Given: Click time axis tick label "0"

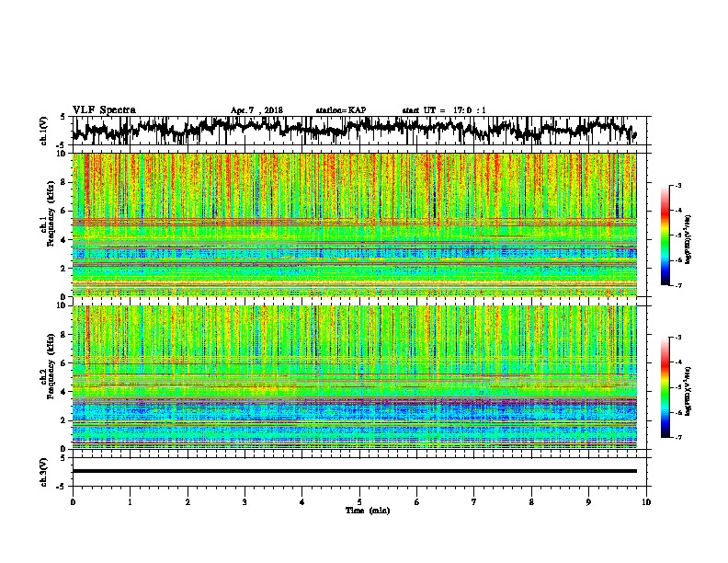Looking at the screenshot, I should coord(73,501).
